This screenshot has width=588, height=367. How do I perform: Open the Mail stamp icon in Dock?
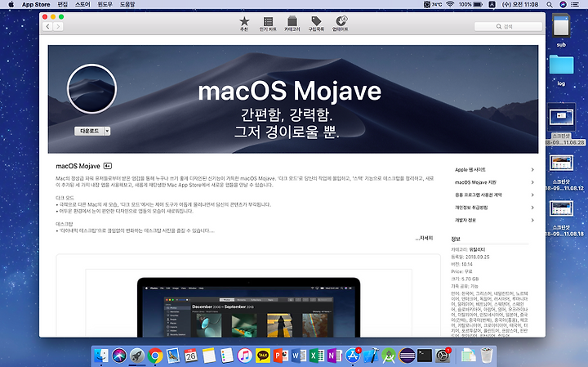coord(173,356)
